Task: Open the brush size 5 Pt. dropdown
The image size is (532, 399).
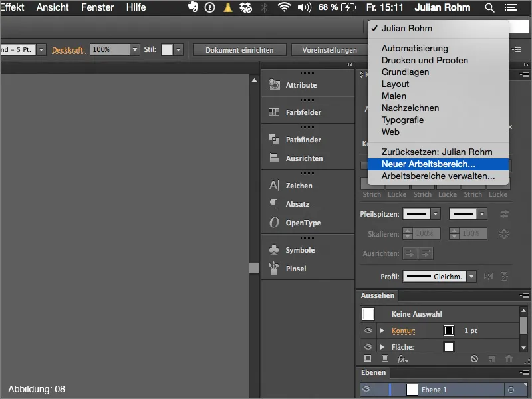Action: point(41,49)
